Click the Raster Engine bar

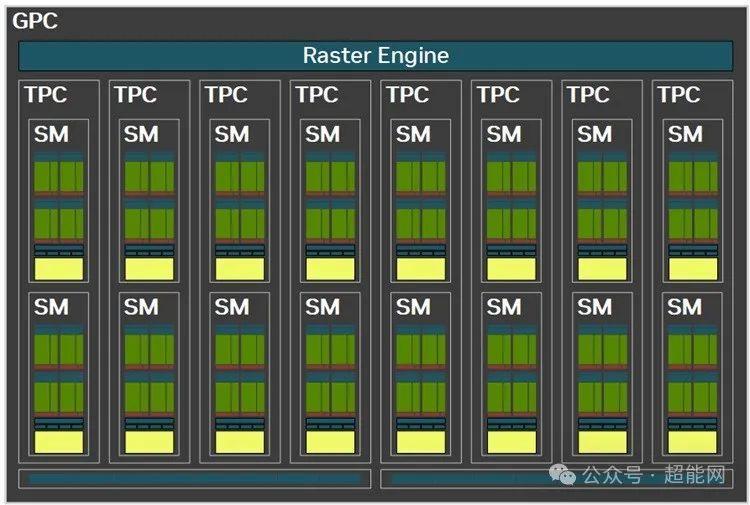[375, 55]
